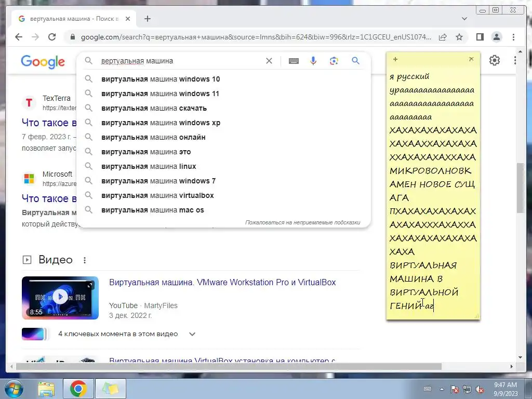Screen dimensions: 532x399
Task: Open Chrome side panel
Action: coord(480,37)
